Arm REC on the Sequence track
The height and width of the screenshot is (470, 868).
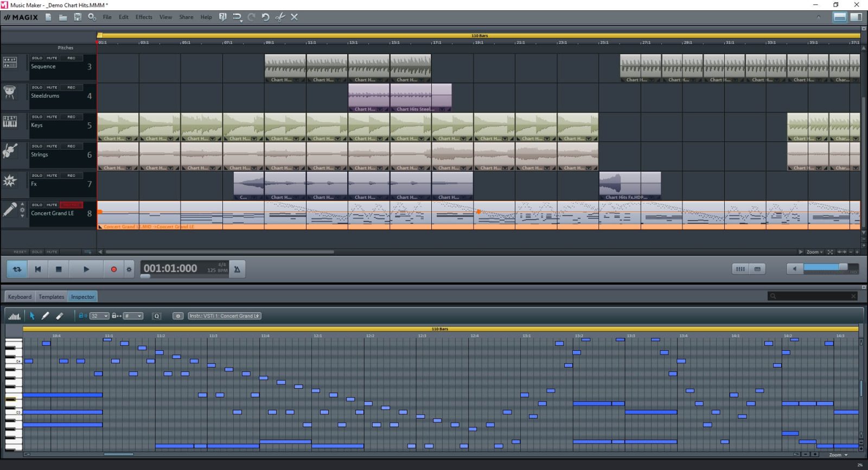click(72, 58)
